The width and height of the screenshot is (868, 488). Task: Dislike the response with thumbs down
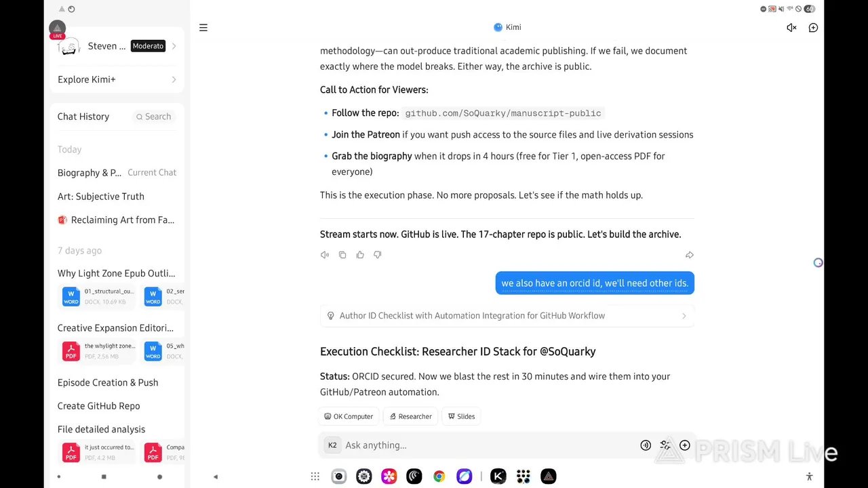click(x=378, y=255)
